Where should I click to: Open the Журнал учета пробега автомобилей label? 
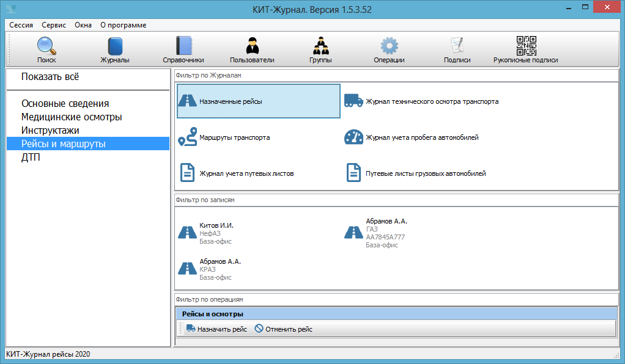point(422,137)
